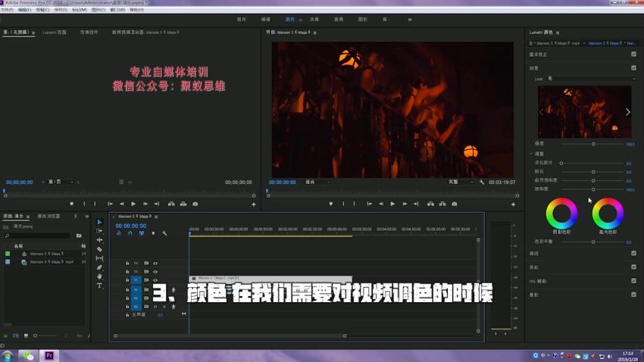Open Source monitor page 第1页 dropdown
The image size is (644, 362).
[x=61, y=182]
